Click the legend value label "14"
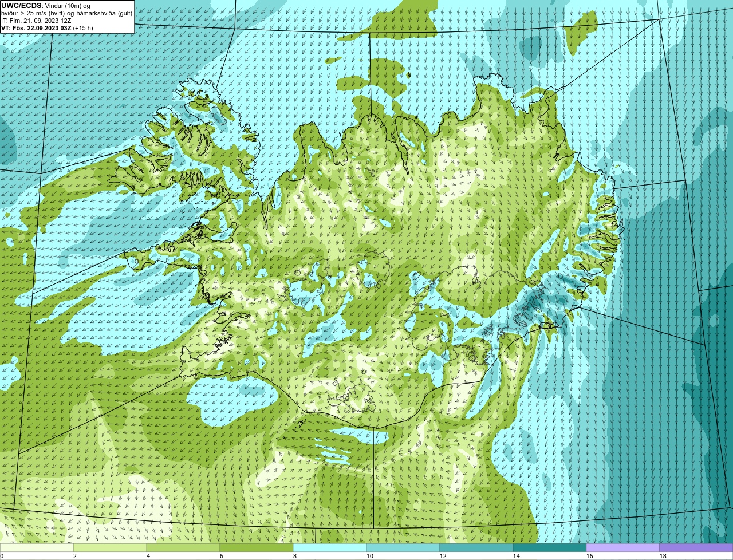The image size is (733, 560). tap(517, 556)
